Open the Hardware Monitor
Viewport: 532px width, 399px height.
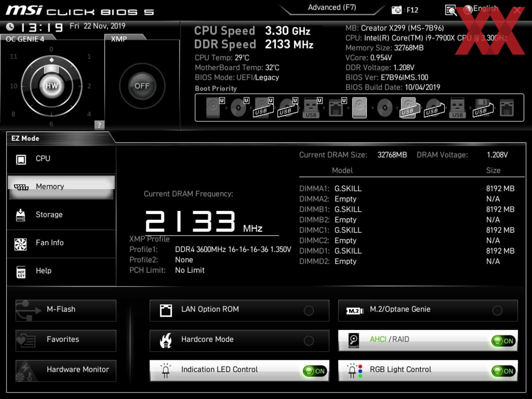tap(66, 370)
